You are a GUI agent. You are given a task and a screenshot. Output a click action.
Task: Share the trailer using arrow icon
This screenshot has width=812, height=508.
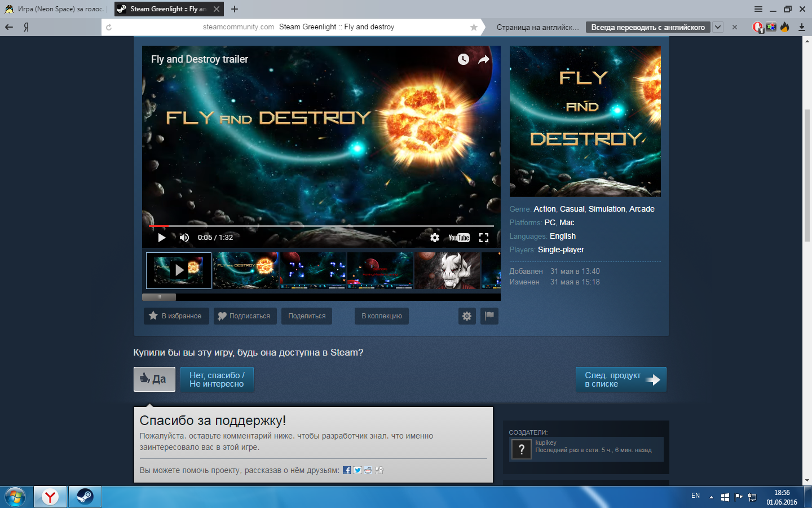pyautogui.click(x=484, y=59)
